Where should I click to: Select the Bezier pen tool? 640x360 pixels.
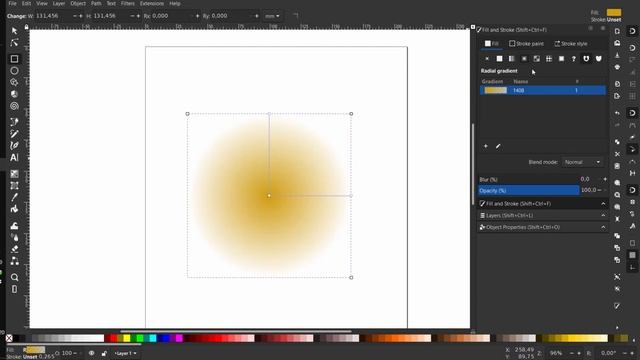pos(14,122)
